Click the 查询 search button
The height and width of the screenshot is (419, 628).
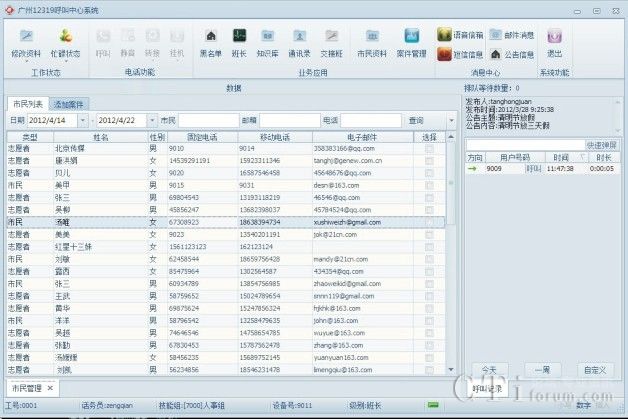point(417,120)
